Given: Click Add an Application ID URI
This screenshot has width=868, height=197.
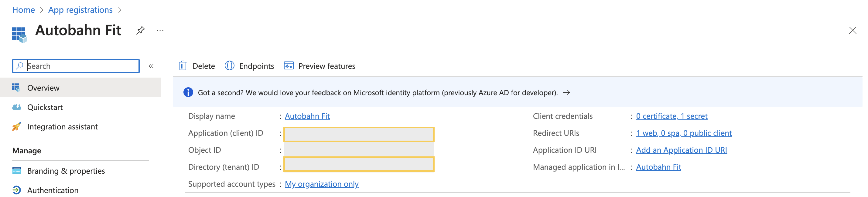Looking at the screenshot, I should (x=681, y=150).
